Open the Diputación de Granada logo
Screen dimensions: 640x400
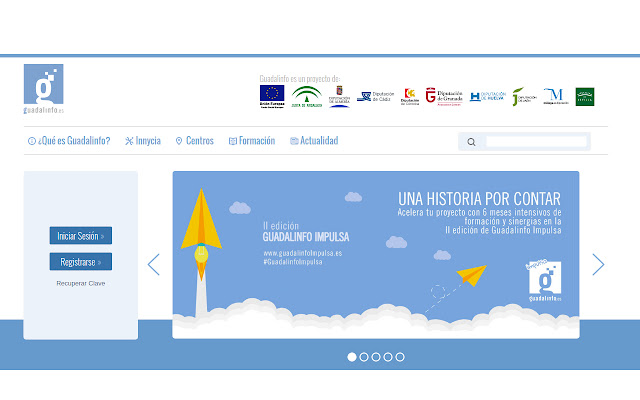(444, 97)
